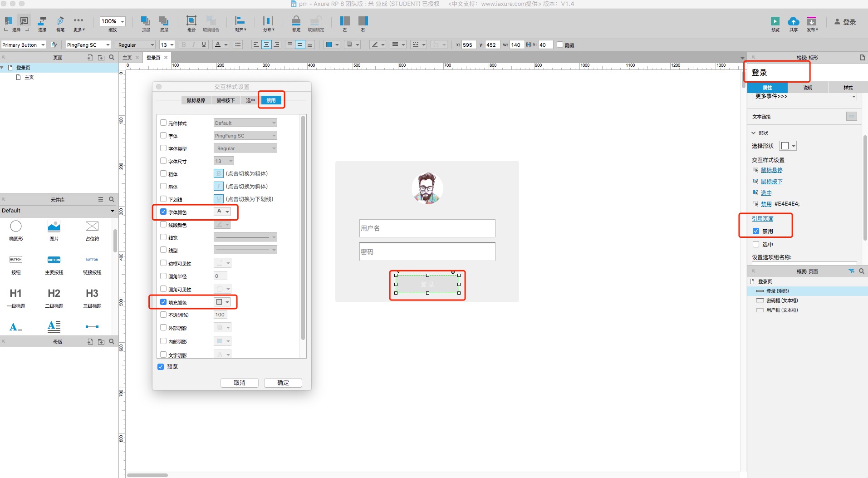Switch to the 鼠标按下 tab

coord(226,100)
